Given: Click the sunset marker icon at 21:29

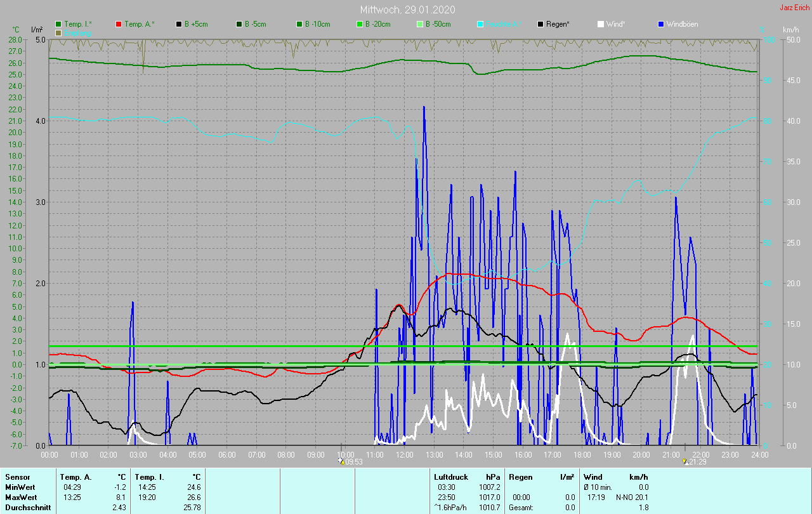Looking at the screenshot, I should coord(685,461).
